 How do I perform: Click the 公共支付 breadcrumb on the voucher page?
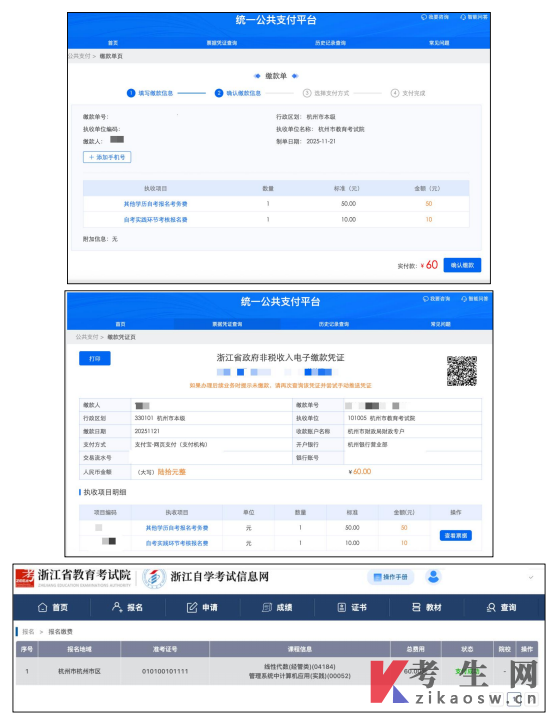click(87, 337)
